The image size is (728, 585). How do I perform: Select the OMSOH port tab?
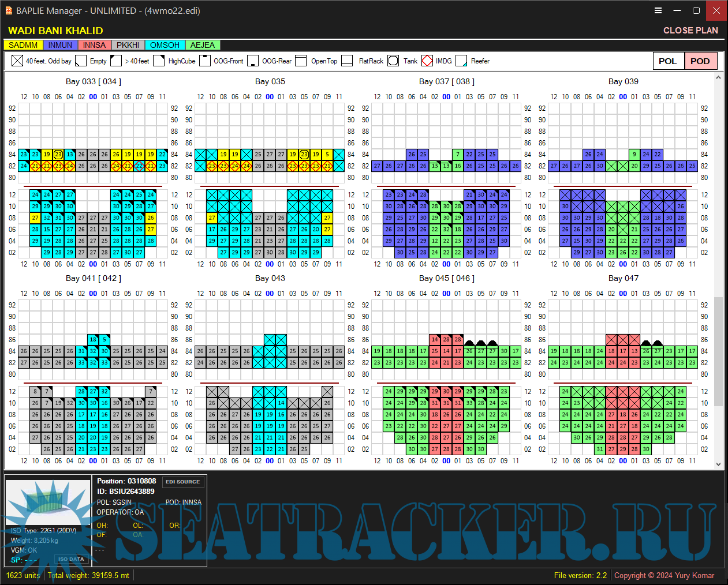(x=165, y=44)
